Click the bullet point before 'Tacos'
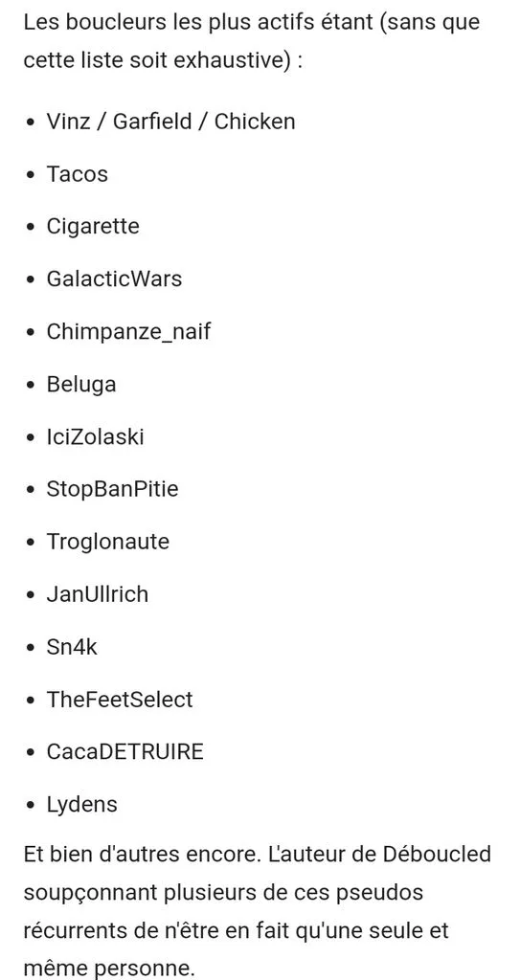Viewport: 520px width, 980px height. coord(31,175)
